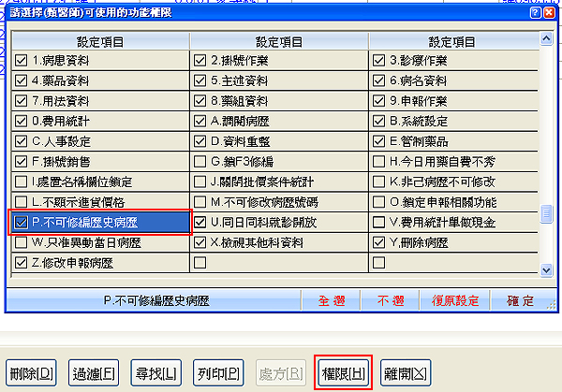Open the 權限[H] permissions button
The height and width of the screenshot is (392, 562).
(x=345, y=373)
